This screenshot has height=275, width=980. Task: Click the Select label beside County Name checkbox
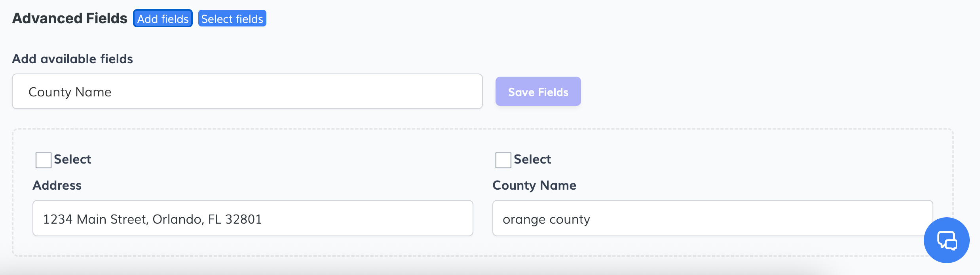[x=532, y=159]
